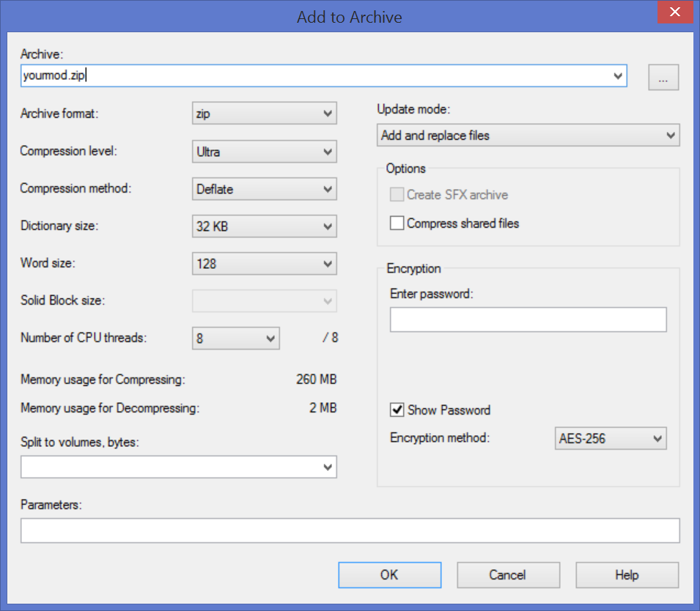Close the Add to Archive dialog
Viewport: 700px width, 611px height.
pyautogui.click(x=675, y=12)
